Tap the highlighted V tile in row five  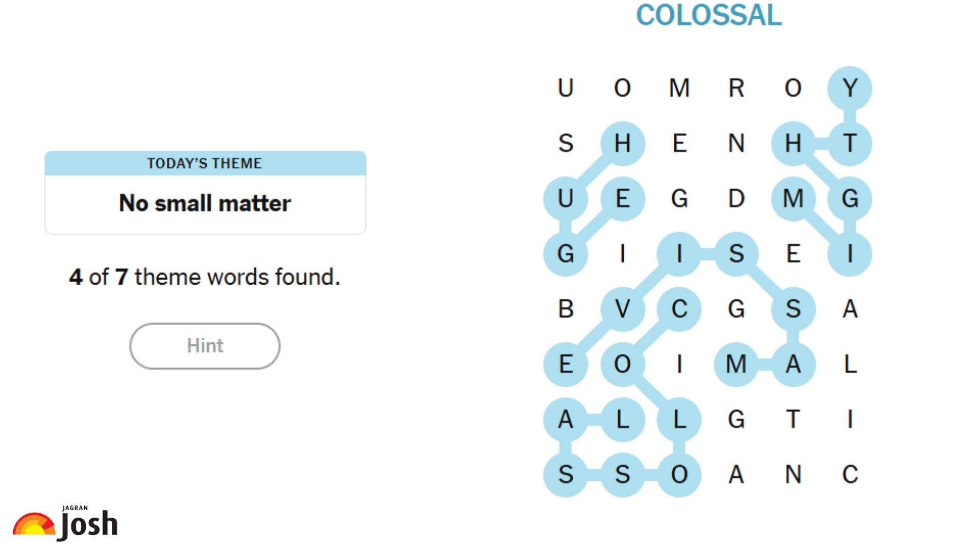tap(622, 310)
